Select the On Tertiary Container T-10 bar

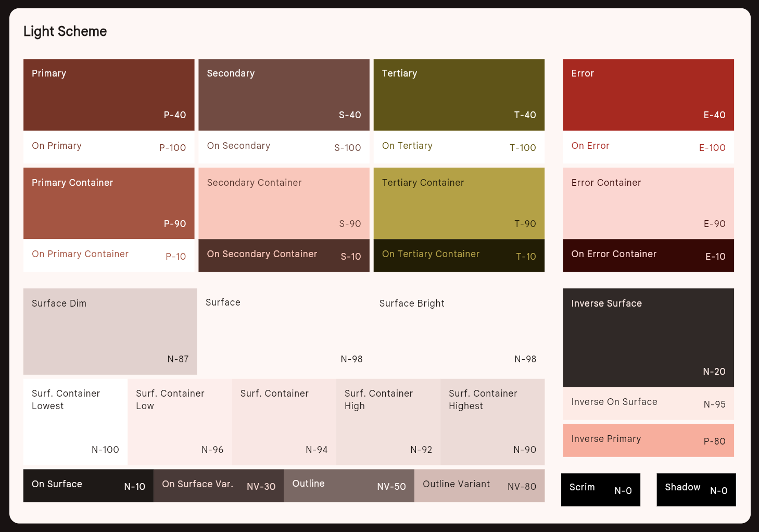[x=459, y=256]
